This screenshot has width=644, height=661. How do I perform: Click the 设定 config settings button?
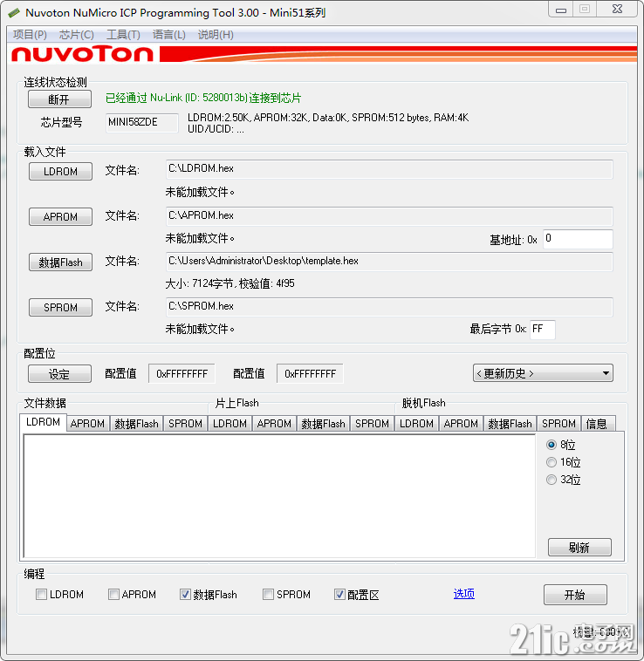coord(59,373)
